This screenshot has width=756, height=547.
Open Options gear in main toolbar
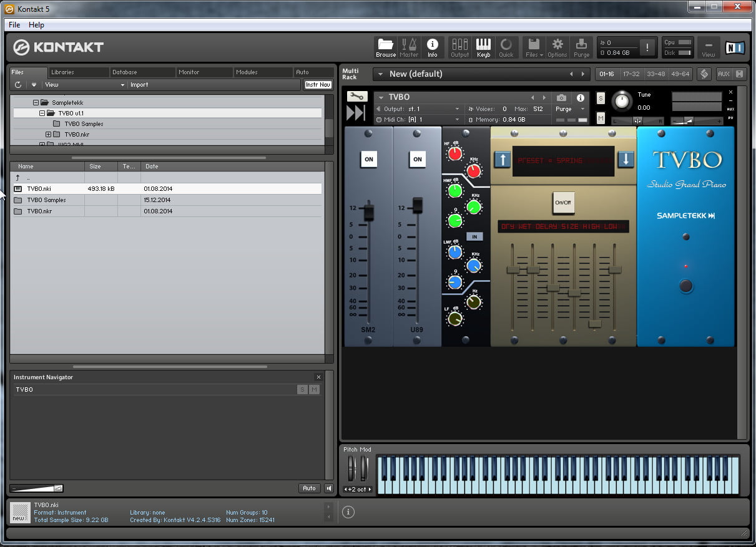coord(557,47)
